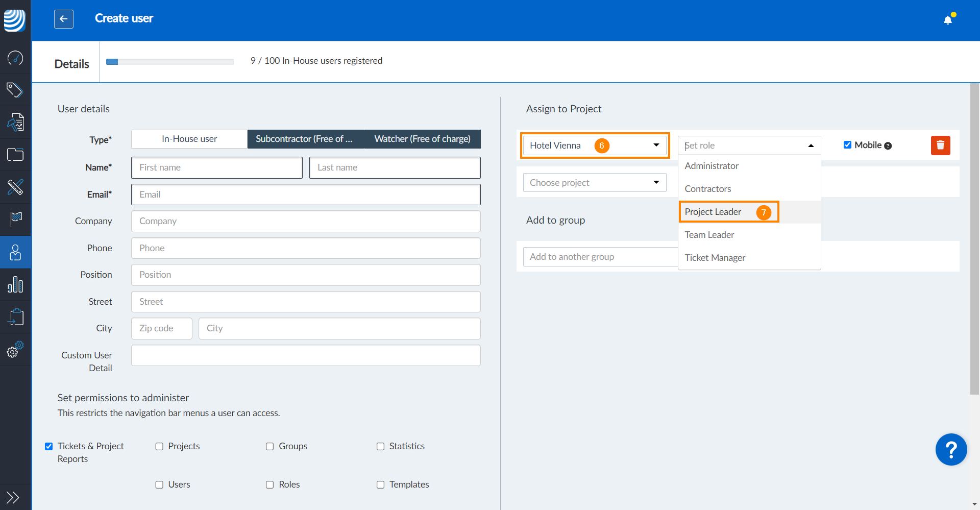Open the settings gears icon

pos(15,350)
